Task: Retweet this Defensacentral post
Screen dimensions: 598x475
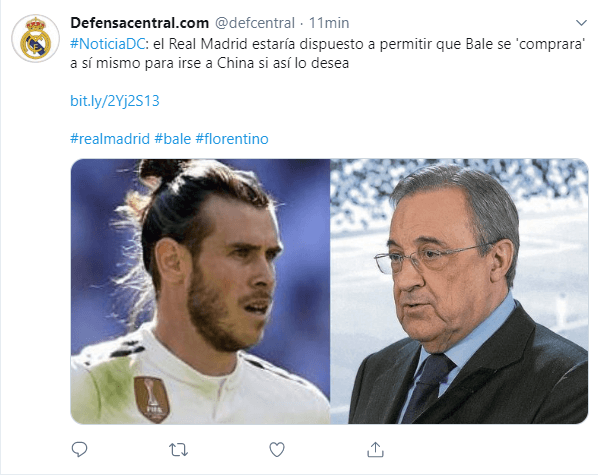Action: click(x=178, y=450)
